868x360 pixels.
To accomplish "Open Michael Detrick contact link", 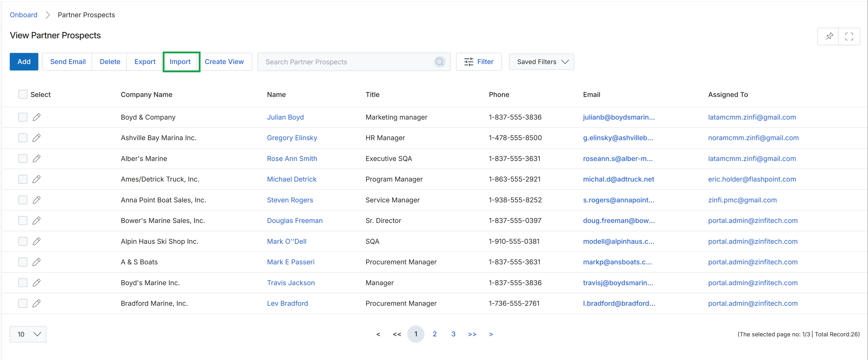I will coord(292,179).
